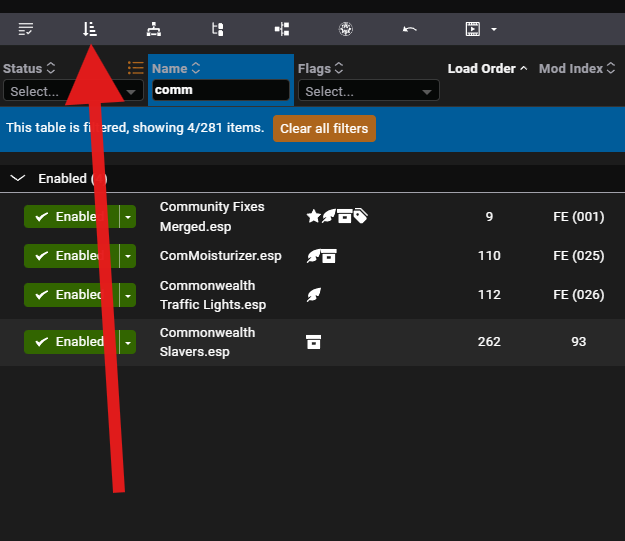
Task: Click the dependency nodes toolbar icon
Action: click(x=282, y=29)
